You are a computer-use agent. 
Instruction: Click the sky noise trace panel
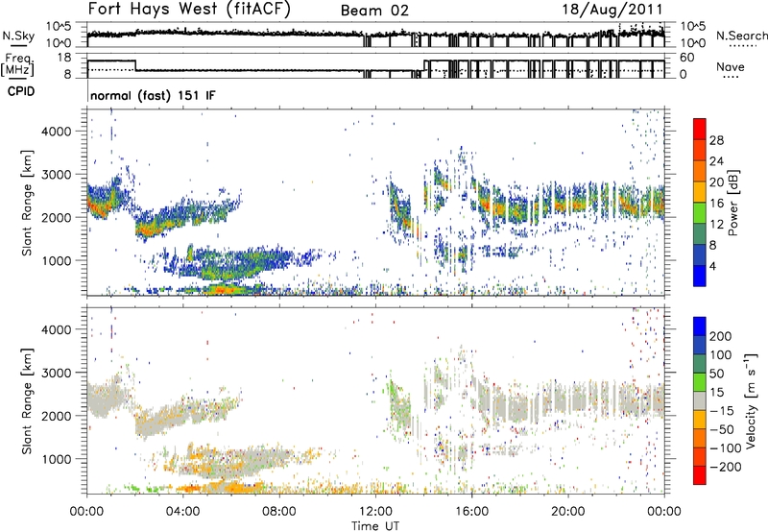[375, 35]
